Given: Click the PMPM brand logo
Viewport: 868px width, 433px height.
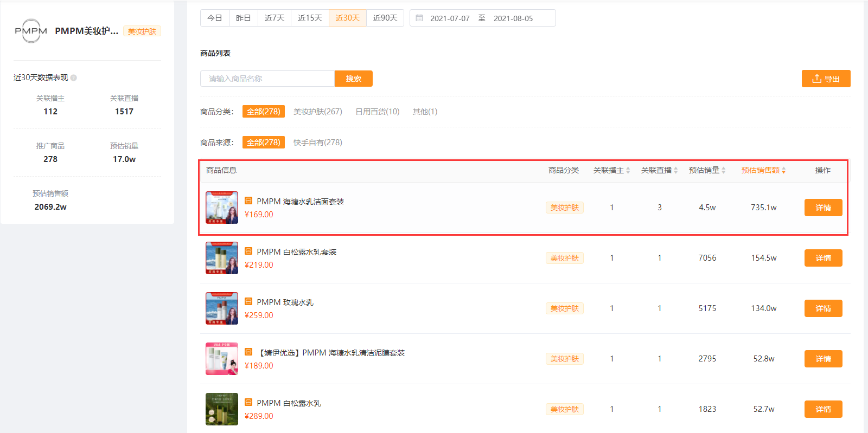Looking at the screenshot, I should 31,31.
